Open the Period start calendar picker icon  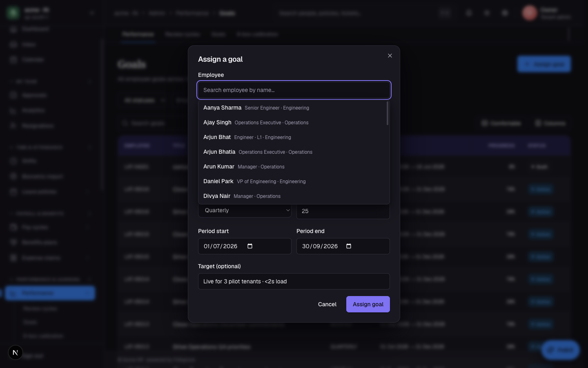coord(250,246)
